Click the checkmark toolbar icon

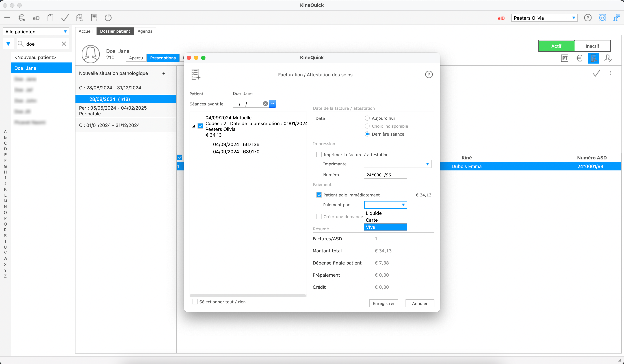(65, 18)
